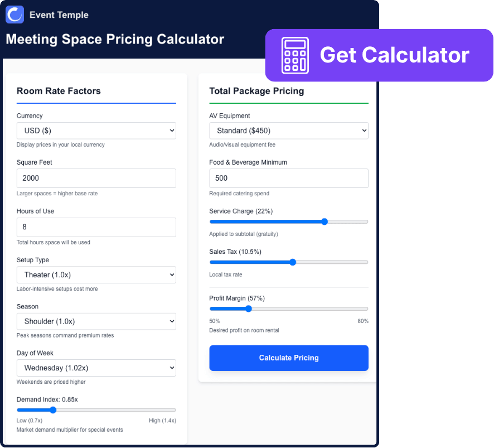The width and height of the screenshot is (494, 448).
Task: Open the AV Equipment dropdown showing Standard ($450)
Action: click(288, 130)
